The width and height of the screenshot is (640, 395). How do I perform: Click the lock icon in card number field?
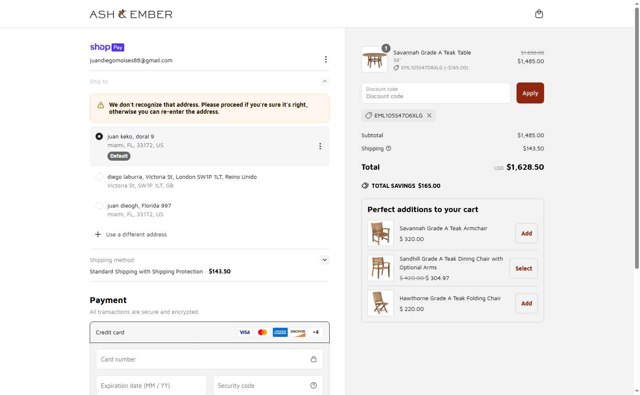point(313,359)
